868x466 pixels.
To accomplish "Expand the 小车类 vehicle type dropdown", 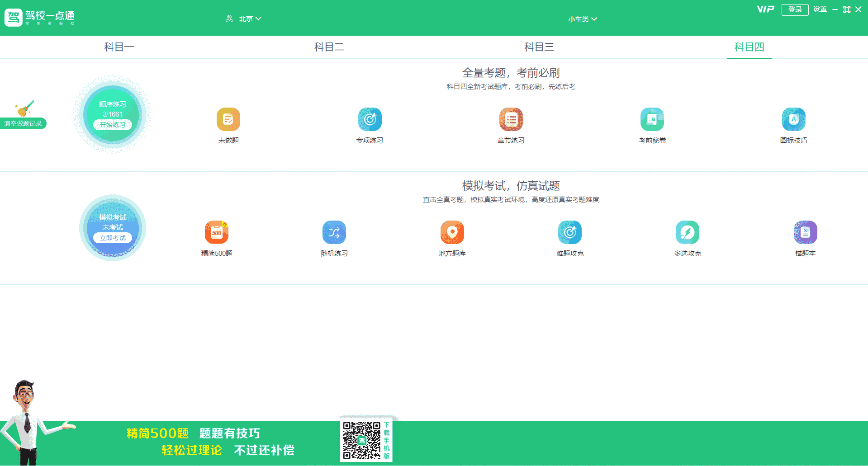I will pyautogui.click(x=583, y=19).
